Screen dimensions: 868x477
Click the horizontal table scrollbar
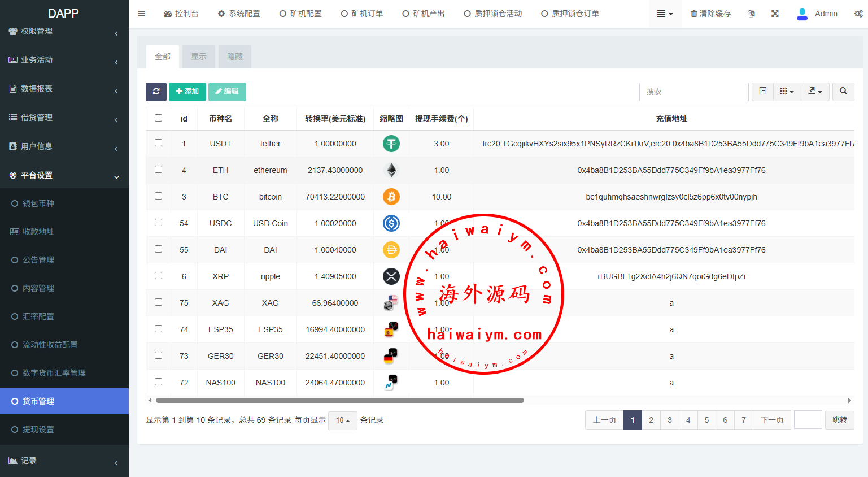(339, 401)
